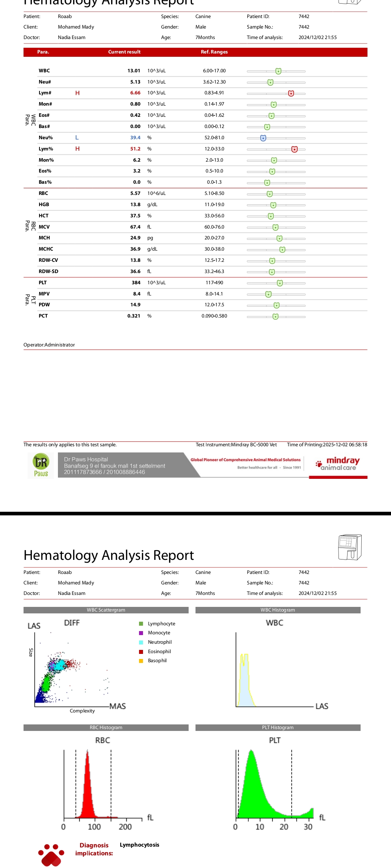Click the blue L flag next to Neu%

pos(77,137)
